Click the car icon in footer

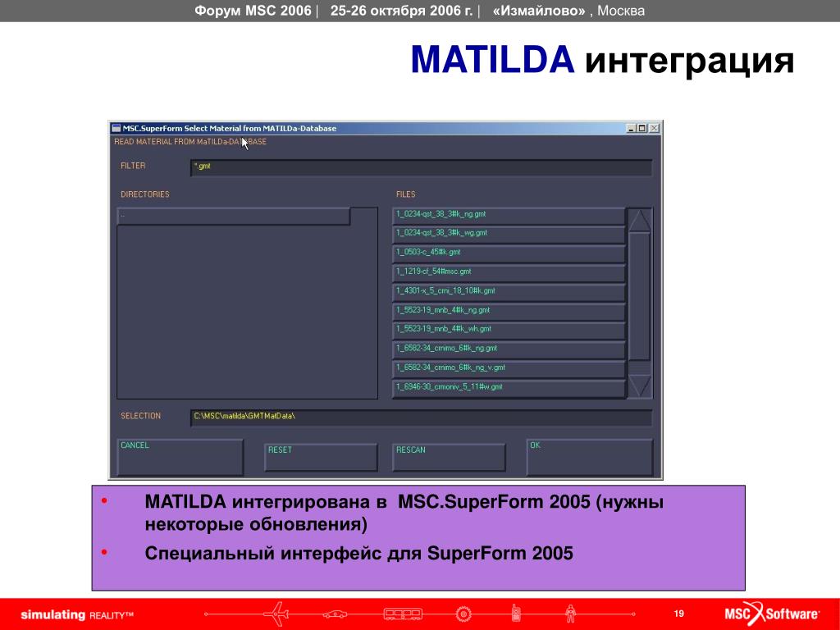click(x=335, y=614)
